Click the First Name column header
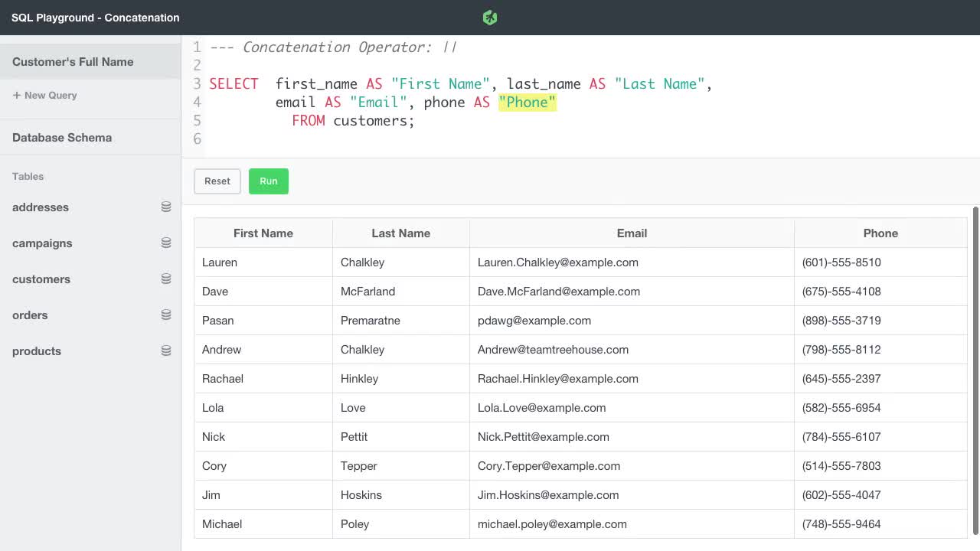This screenshot has width=980, height=551. click(x=263, y=233)
